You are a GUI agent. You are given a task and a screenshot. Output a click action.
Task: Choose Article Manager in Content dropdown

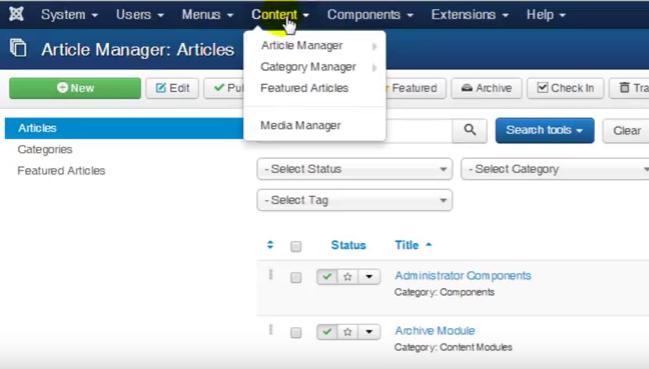pos(302,46)
